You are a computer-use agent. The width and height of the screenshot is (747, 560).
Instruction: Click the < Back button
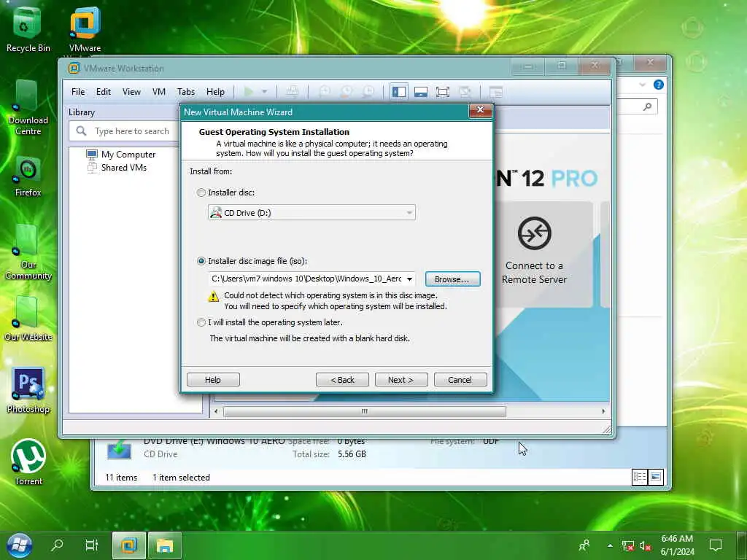(342, 379)
